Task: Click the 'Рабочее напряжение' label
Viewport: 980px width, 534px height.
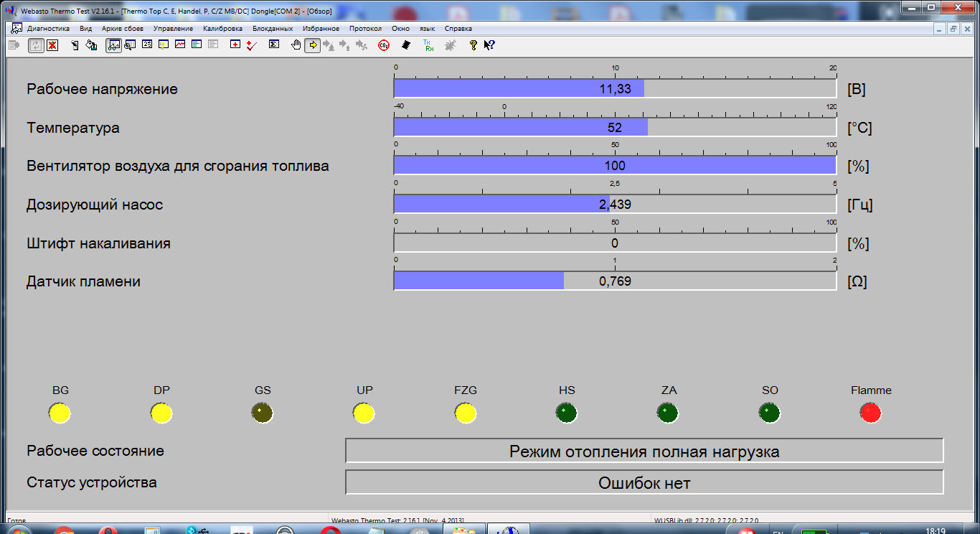Action: (102, 90)
